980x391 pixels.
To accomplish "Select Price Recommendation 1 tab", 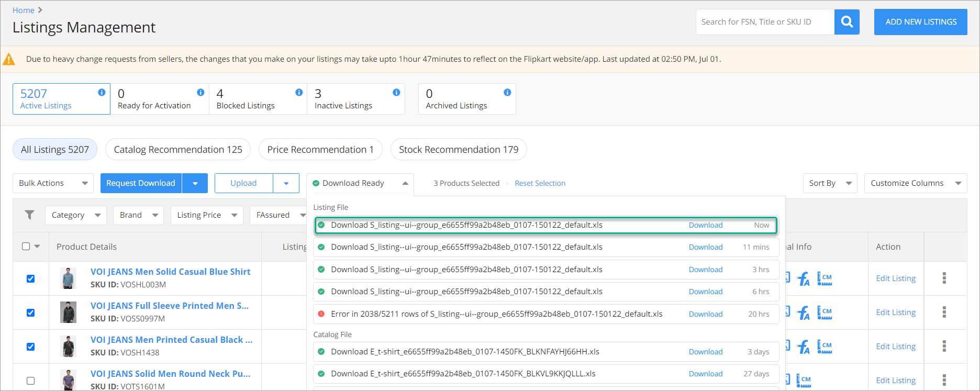I will click(320, 150).
